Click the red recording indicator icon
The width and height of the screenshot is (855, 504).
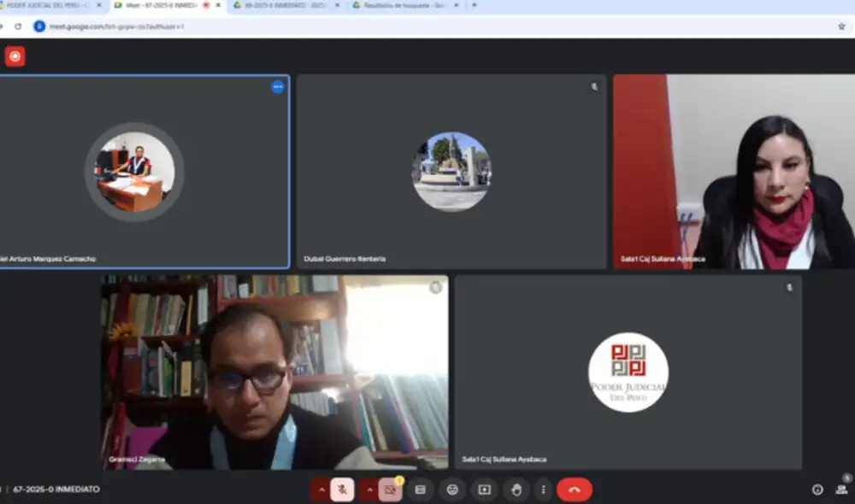[x=15, y=56]
